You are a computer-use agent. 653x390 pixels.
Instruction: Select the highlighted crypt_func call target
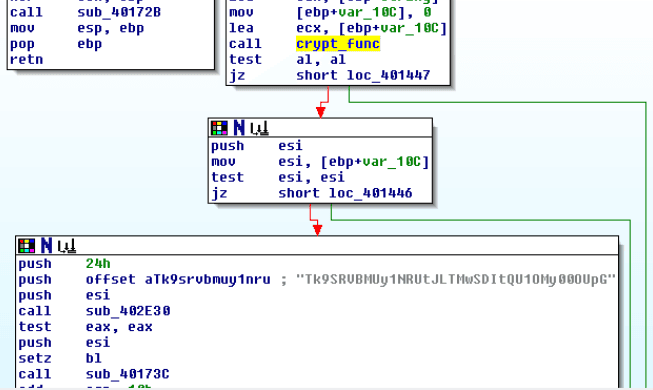(338, 44)
